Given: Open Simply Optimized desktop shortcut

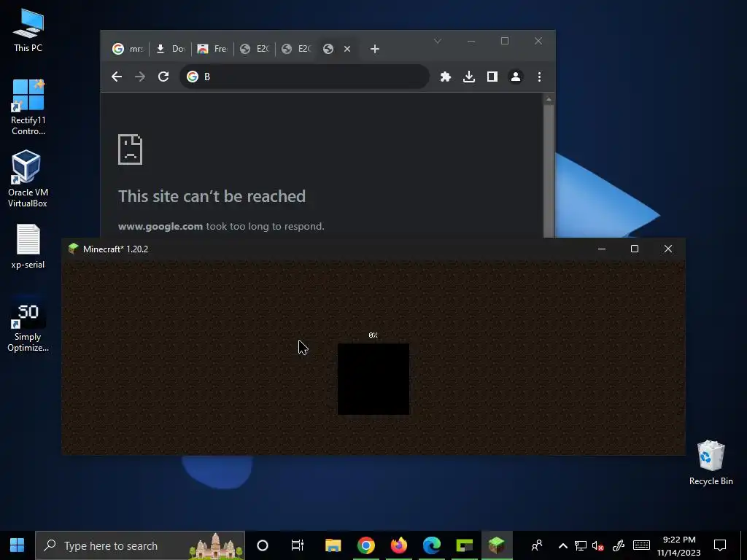Looking at the screenshot, I should coord(28,324).
